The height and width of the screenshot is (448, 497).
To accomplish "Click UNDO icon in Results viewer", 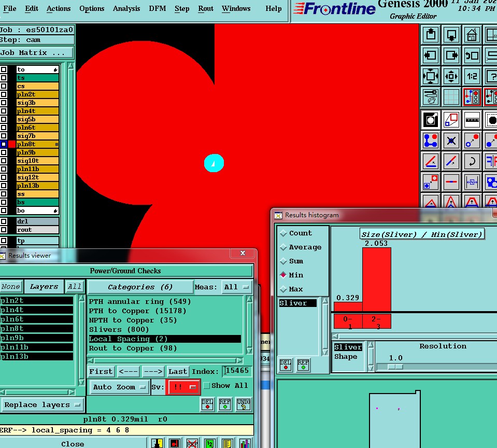I will click(x=244, y=404).
